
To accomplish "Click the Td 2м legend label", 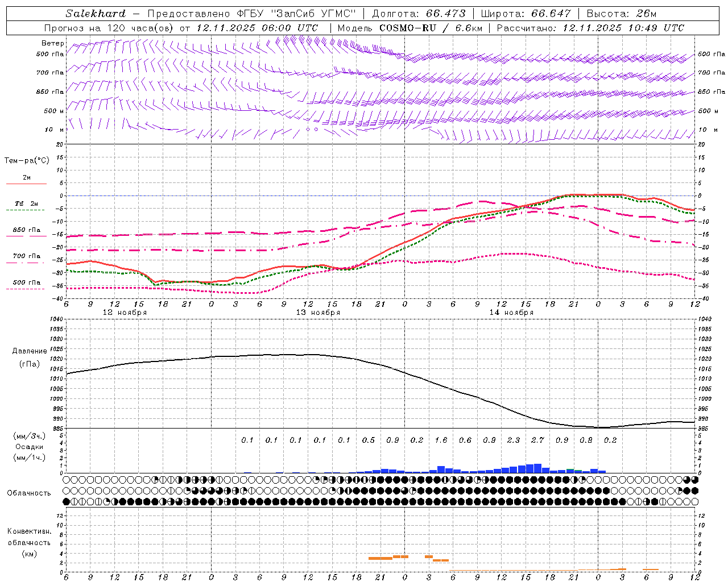I will click(26, 203).
